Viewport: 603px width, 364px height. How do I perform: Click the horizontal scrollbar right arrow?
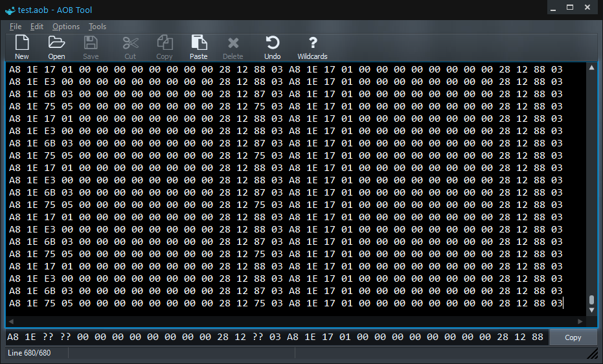(x=581, y=321)
